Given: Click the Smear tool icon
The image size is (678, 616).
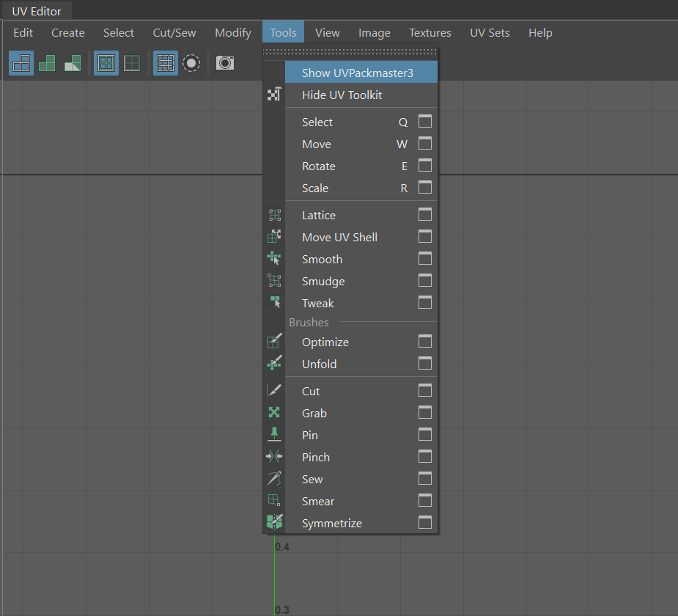Looking at the screenshot, I should [x=274, y=500].
